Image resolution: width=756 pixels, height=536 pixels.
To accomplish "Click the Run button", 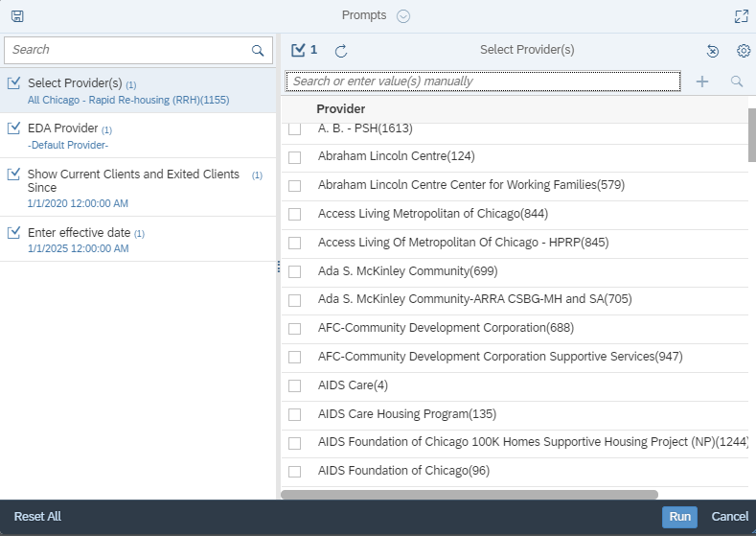I will [x=679, y=517].
